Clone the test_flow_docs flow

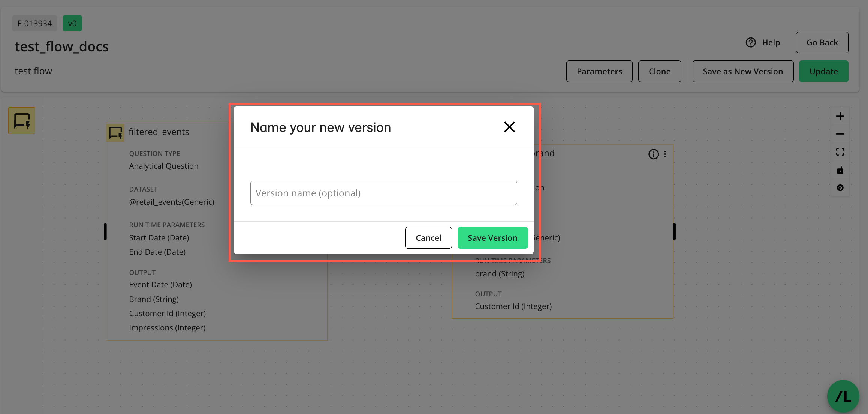(659, 71)
